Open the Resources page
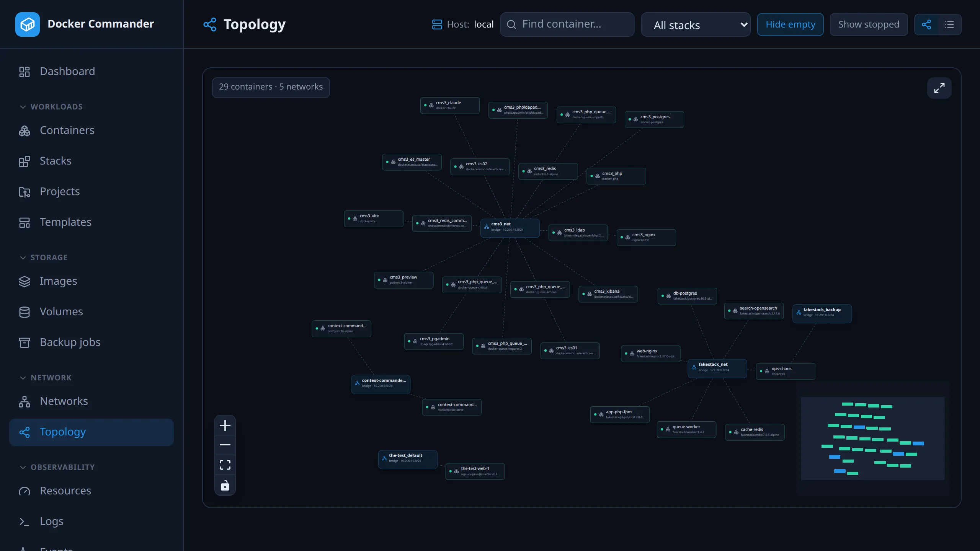This screenshot has height=551, width=980. tap(91, 491)
